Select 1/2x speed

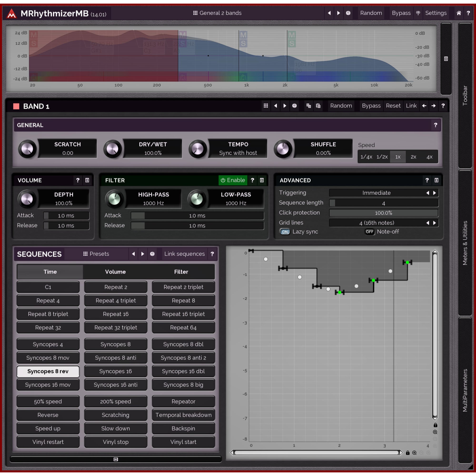click(x=382, y=157)
